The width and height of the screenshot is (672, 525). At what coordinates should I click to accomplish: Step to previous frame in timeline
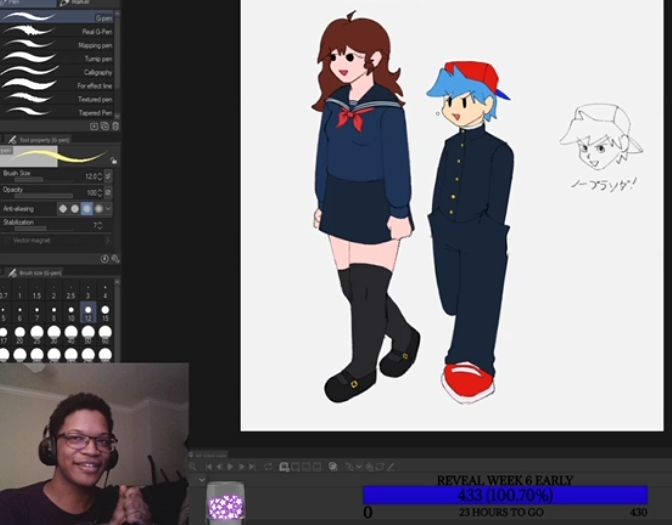(219, 467)
